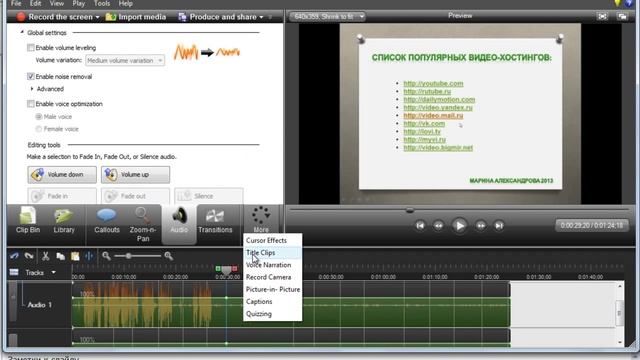
Task: Open the View menu
Action: tap(57, 4)
